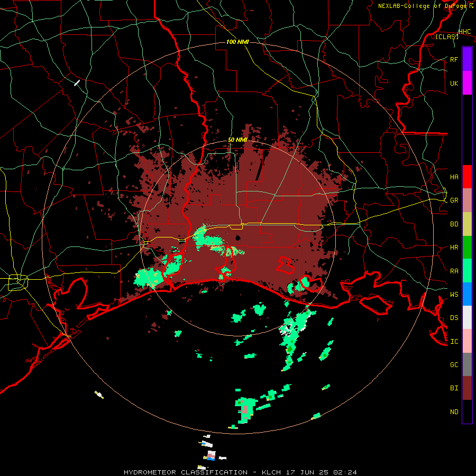Click the RA light green legend swatch
Screen dimensions: 476x476
(467, 271)
